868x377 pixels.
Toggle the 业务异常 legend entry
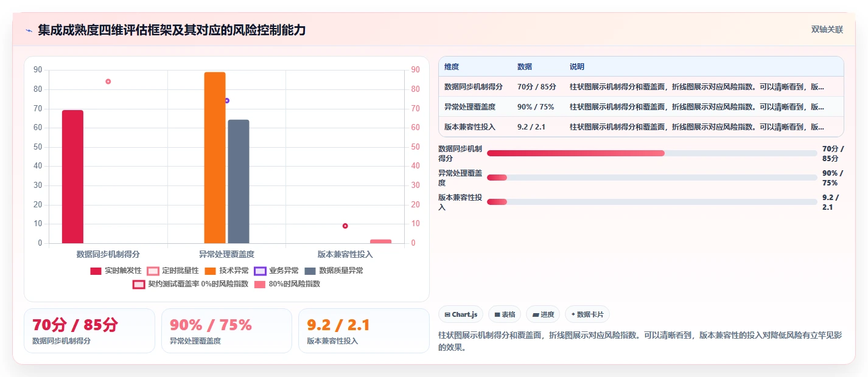[276, 271]
